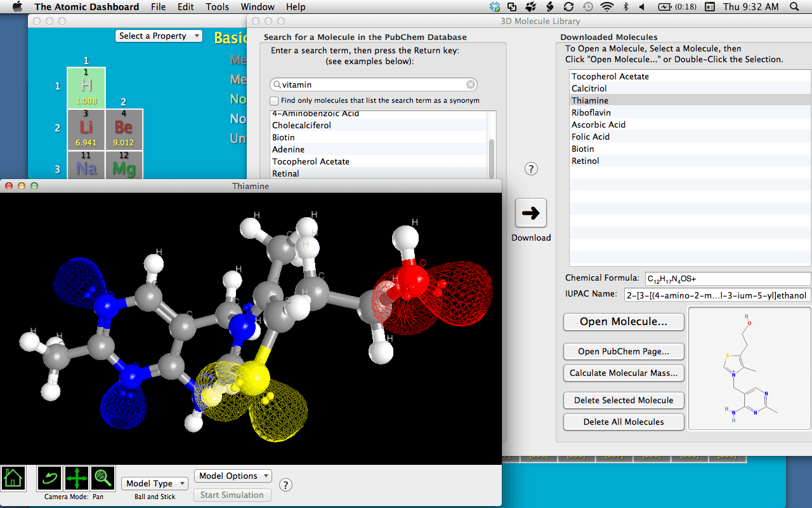Click Delete Selected Molecule button
This screenshot has width=812, height=508.
point(624,400)
